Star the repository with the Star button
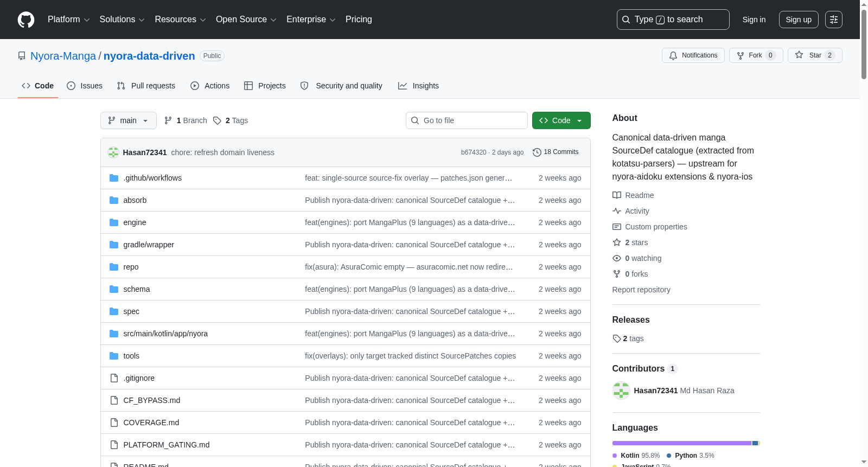 815,55
